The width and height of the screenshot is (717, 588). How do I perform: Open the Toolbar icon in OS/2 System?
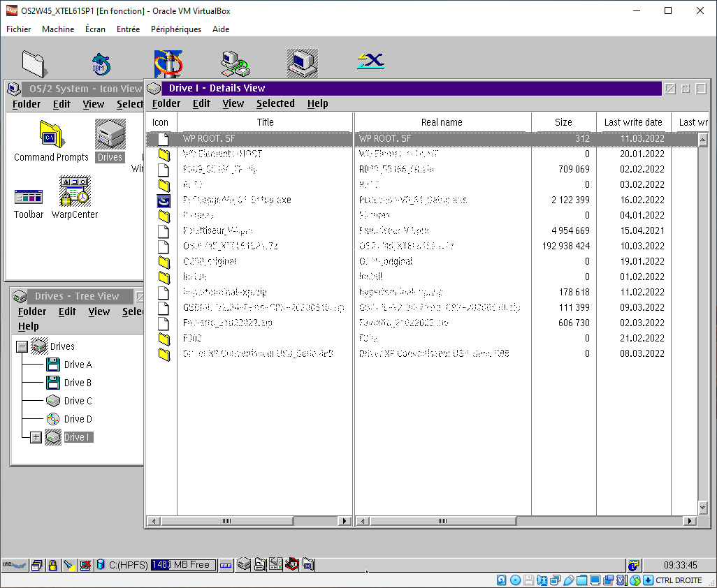28,196
